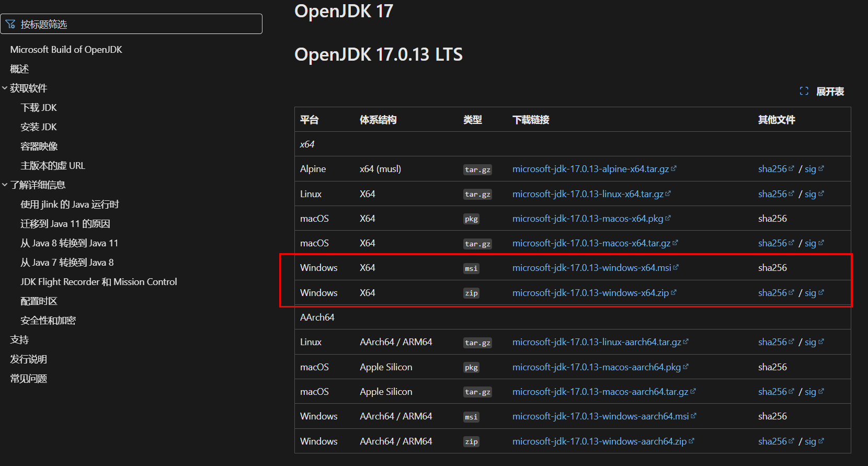Open sig link for Windows X64 zip
Viewport: 868px width, 466px height.
pos(814,292)
